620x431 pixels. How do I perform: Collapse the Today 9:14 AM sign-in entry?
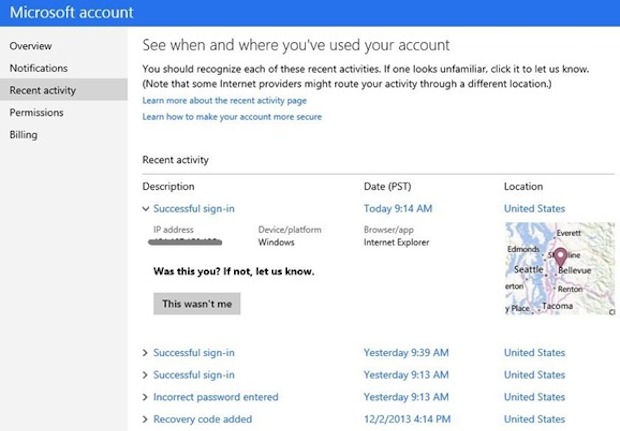click(x=147, y=209)
